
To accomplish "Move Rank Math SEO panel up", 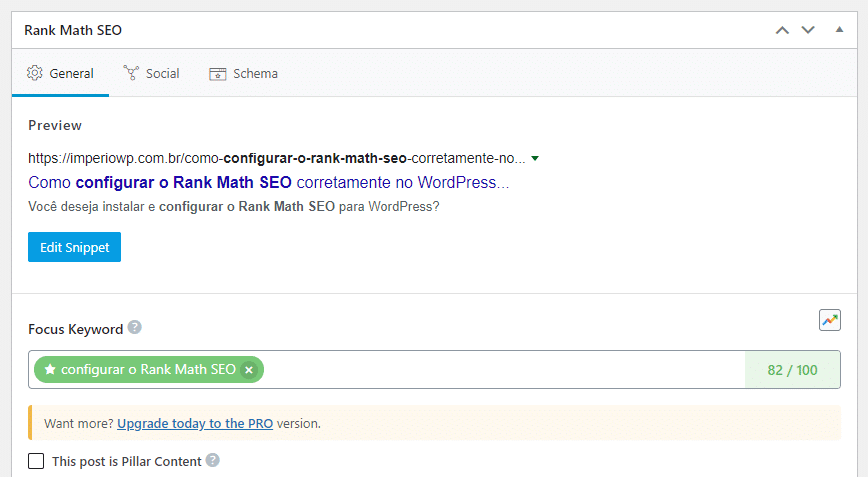I will click(782, 30).
